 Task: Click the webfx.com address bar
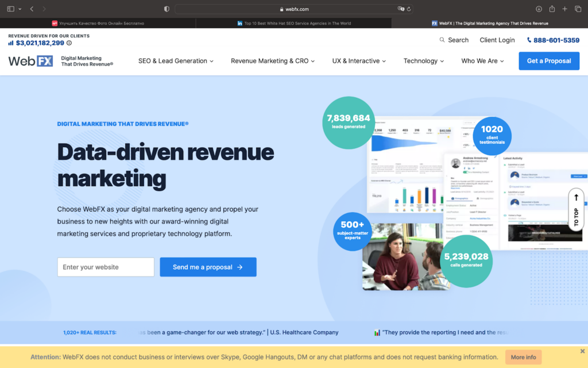[x=294, y=9]
